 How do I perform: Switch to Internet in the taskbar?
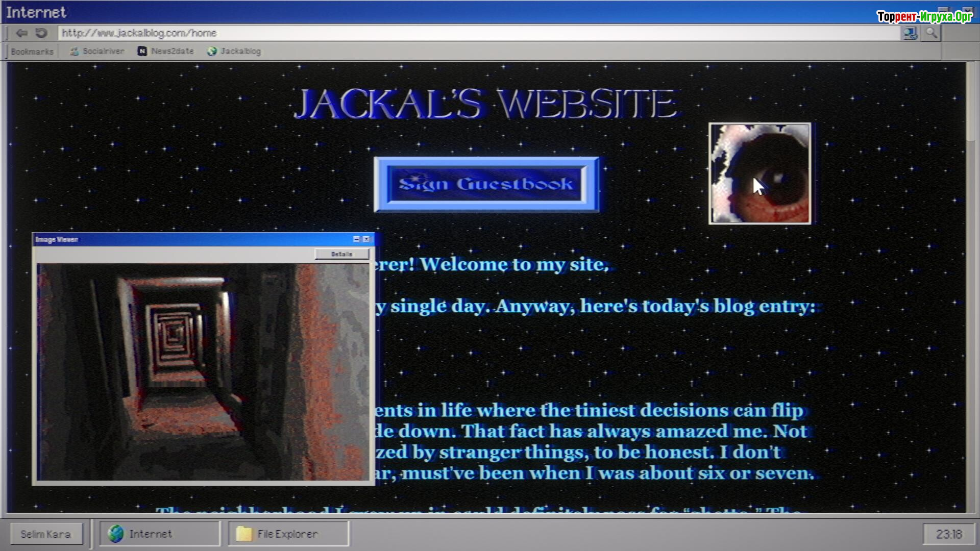[x=159, y=534]
